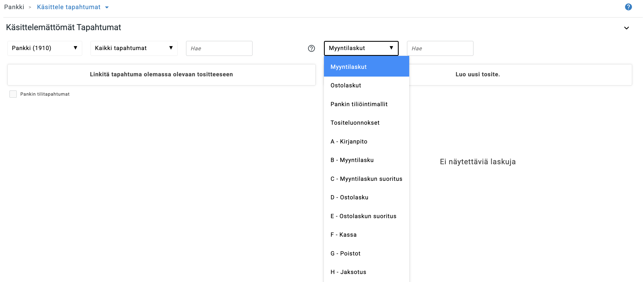Select Tositeluonnokset in the list
This screenshot has height=282, width=644.
tap(355, 123)
